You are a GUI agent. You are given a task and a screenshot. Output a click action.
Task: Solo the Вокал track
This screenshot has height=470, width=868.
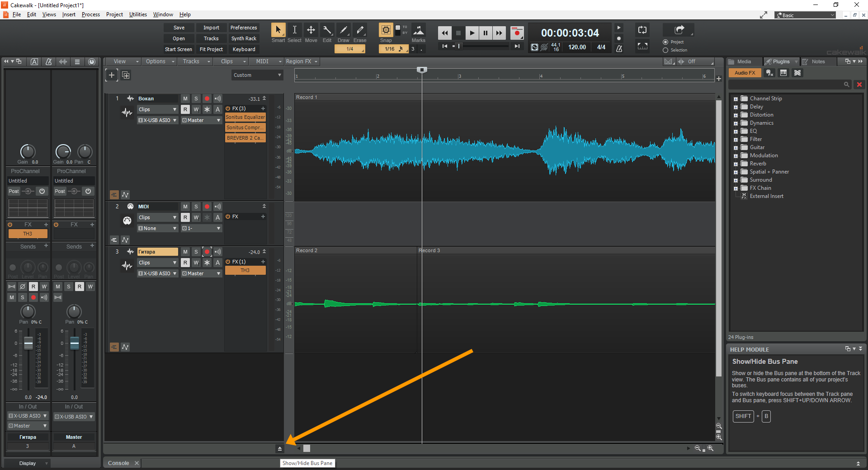(196, 99)
